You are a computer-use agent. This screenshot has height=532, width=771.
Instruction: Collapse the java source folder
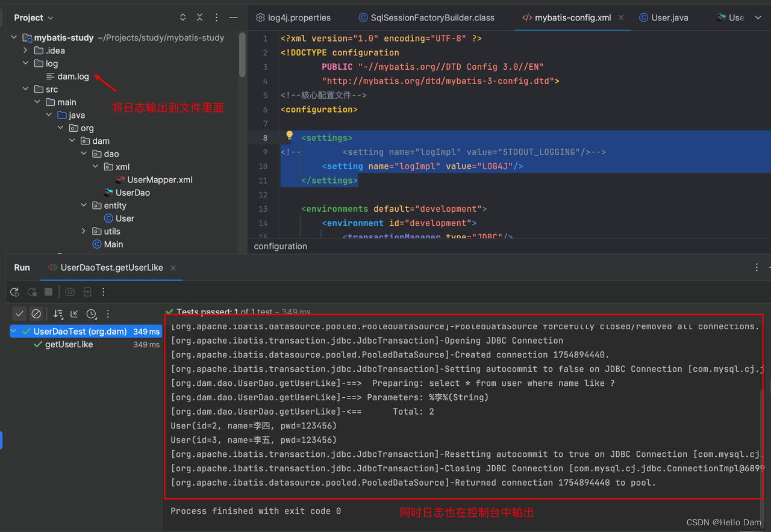(49, 115)
